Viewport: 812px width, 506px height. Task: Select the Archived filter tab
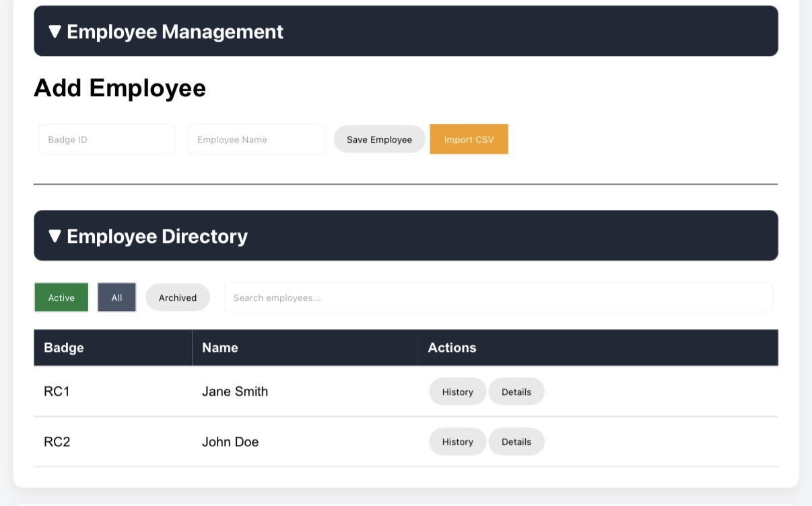click(178, 297)
